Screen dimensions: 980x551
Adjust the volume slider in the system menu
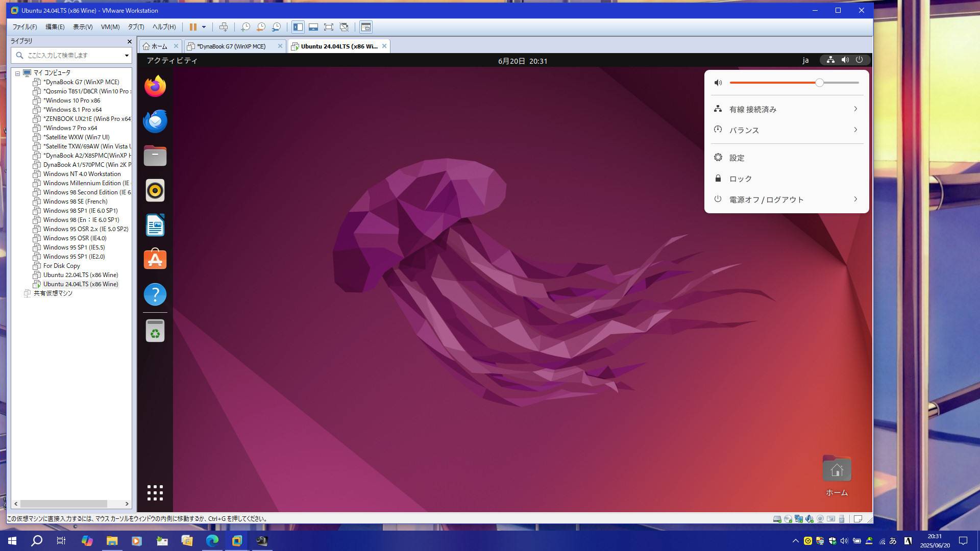click(x=794, y=83)
